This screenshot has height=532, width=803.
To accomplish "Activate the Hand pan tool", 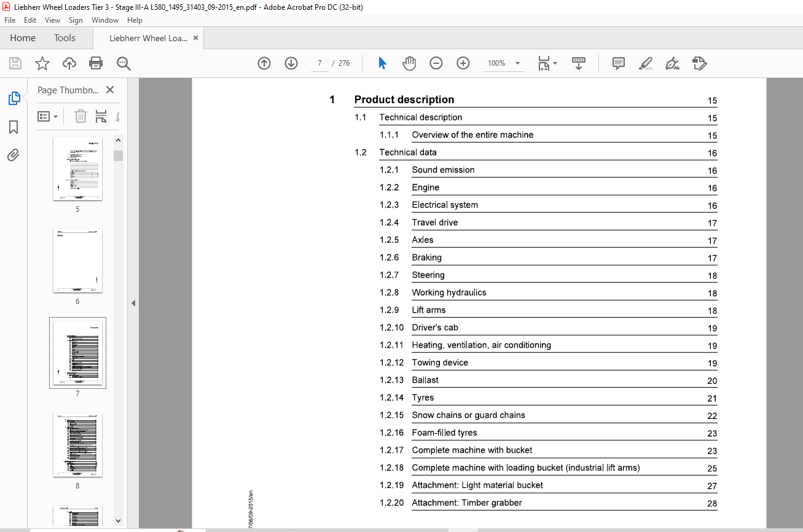I will 409,63.
